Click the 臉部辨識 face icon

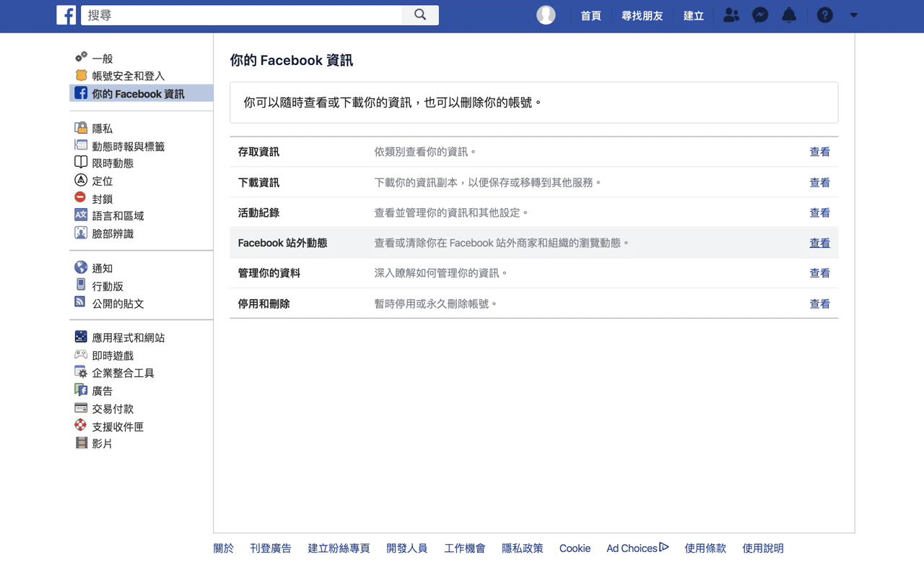tap(81, 233)
